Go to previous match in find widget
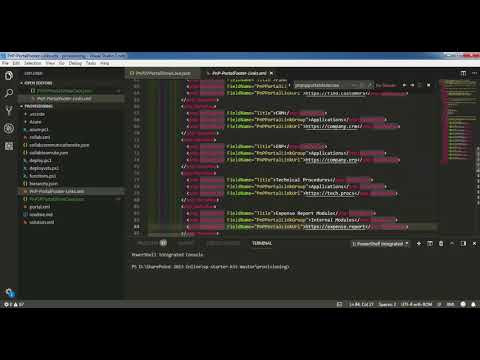This screenshot has width=480, height=360. [404, 85]
